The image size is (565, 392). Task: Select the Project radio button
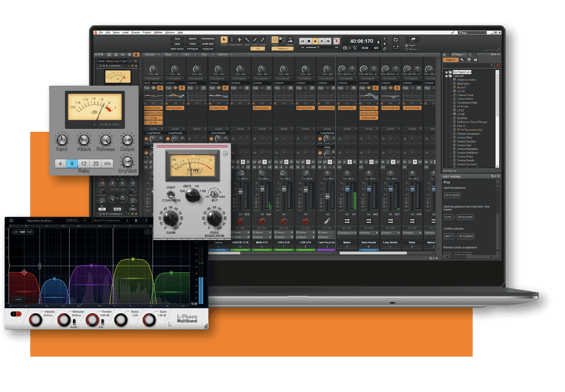(406, 45)
